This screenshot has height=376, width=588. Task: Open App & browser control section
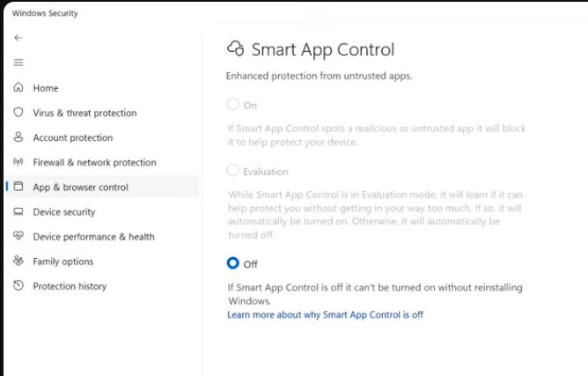102,187
